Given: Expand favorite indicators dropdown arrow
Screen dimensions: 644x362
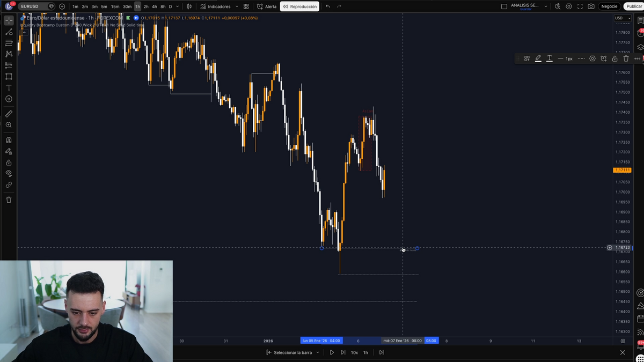Looking at the screenshot, I should pyautogui.click(x=237, y=6).
